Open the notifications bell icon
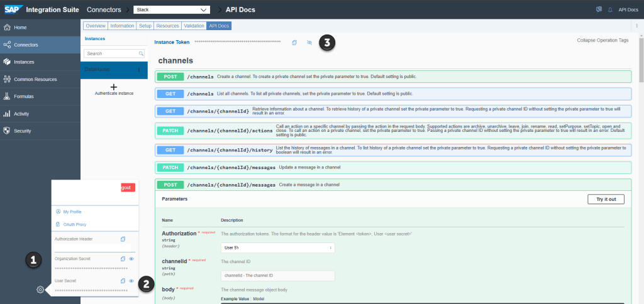This screenshot has height=304, width=644. (x=609, y=10)
